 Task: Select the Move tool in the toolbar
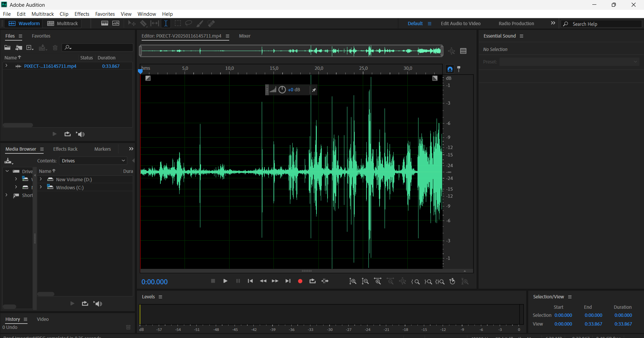tap(132, 23)
